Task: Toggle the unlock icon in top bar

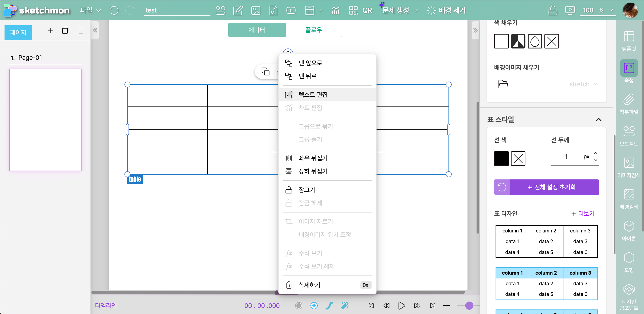Action: pyautogui.click(x=553, y=10)
